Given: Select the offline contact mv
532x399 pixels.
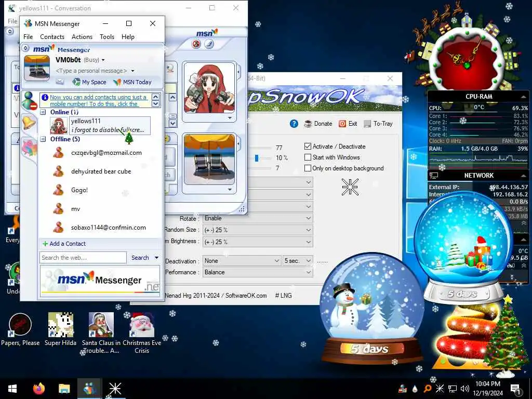Looking at the screenshot, I should click(x=75, y=209).
